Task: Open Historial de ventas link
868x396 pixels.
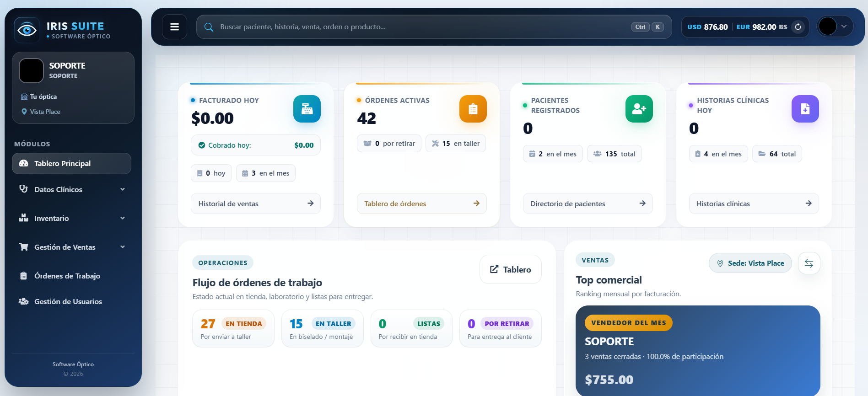Action: [x=256, y=203]
